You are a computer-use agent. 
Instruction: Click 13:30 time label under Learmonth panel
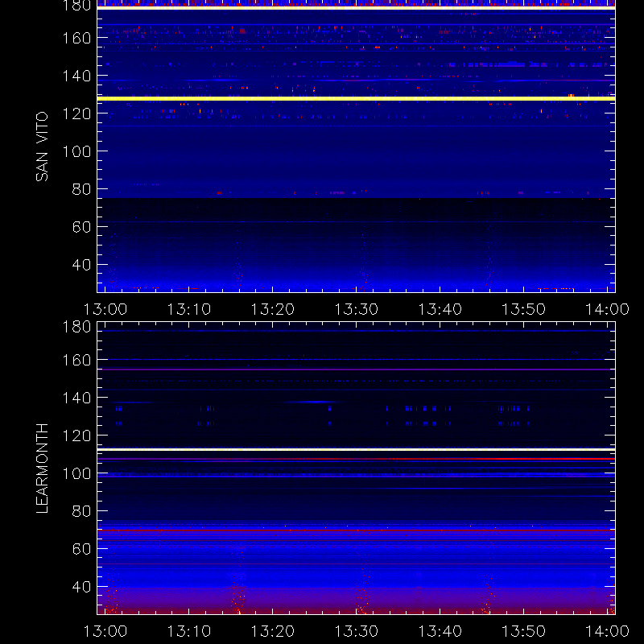pyautogui.click(x=356, y=631)
